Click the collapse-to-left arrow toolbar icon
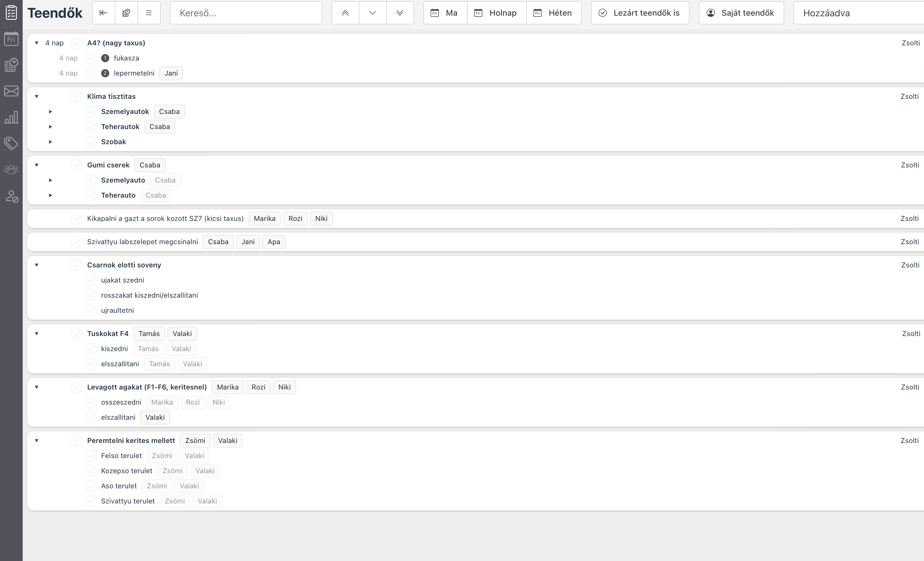Image resolution: width=924 pixels, height=561 pixels. [x=103, y=13]
